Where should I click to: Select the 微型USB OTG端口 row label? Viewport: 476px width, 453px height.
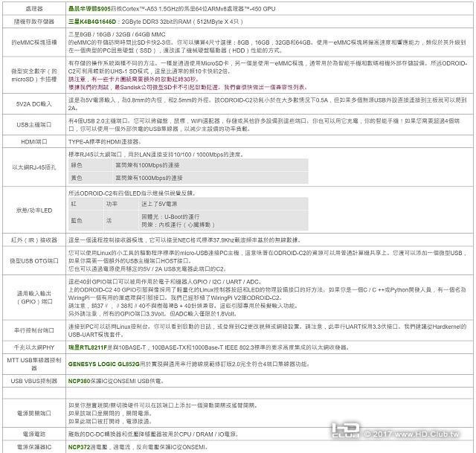click(x=34, y=261)
